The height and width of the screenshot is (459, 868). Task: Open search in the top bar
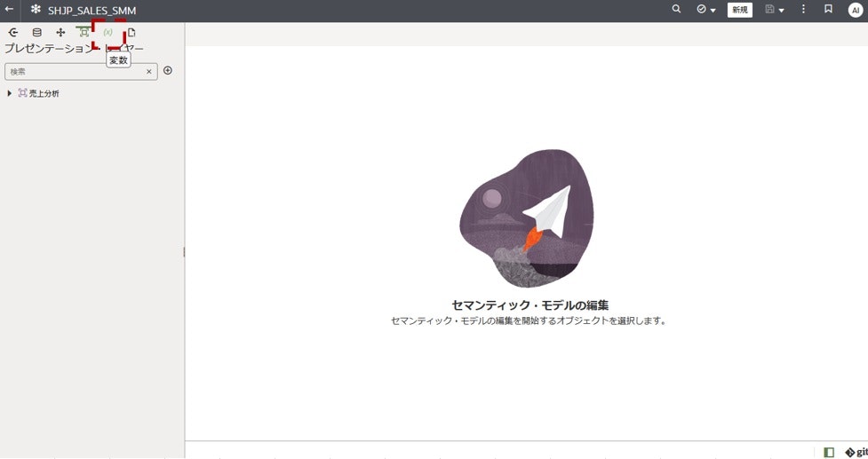click(x=676, y=9)
